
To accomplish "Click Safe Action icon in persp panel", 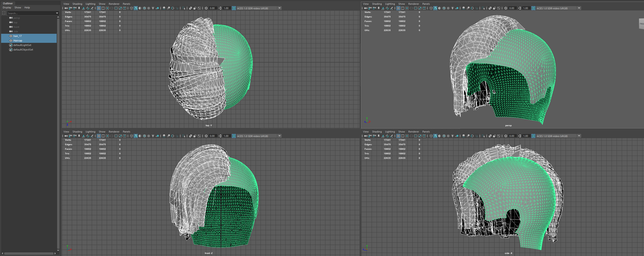I will coord(420,8).
